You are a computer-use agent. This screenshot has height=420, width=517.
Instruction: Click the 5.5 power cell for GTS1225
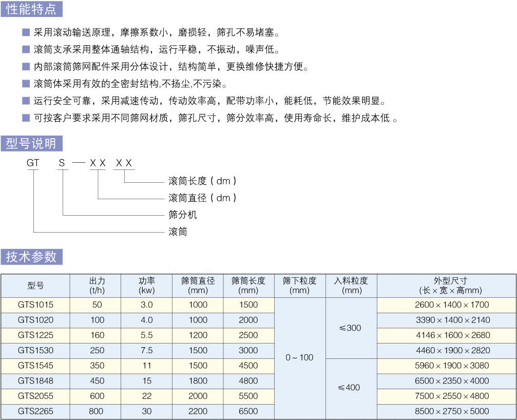click(147, 335)
